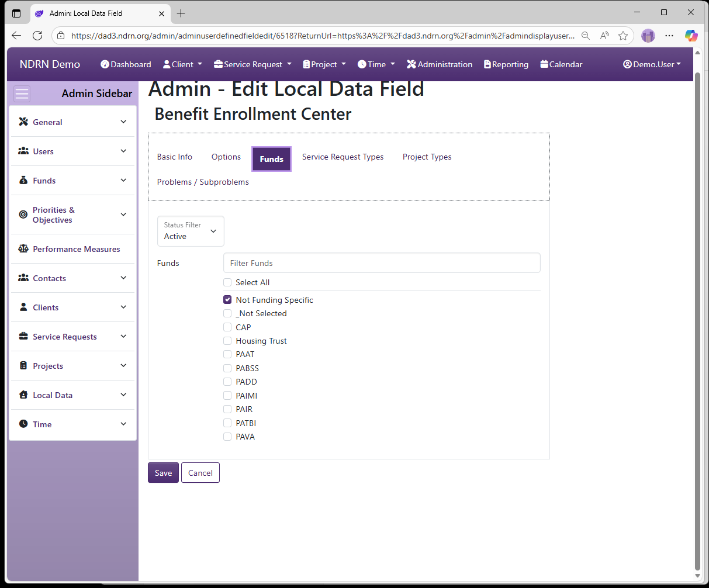
Task: Go to Dashboard in navbar
Action: pos(126,64)
